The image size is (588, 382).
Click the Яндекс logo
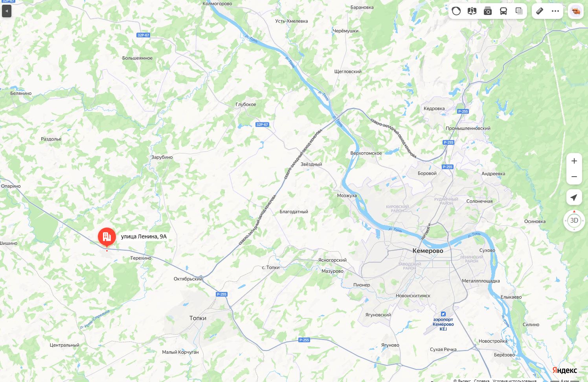click(x=564, y=370)
